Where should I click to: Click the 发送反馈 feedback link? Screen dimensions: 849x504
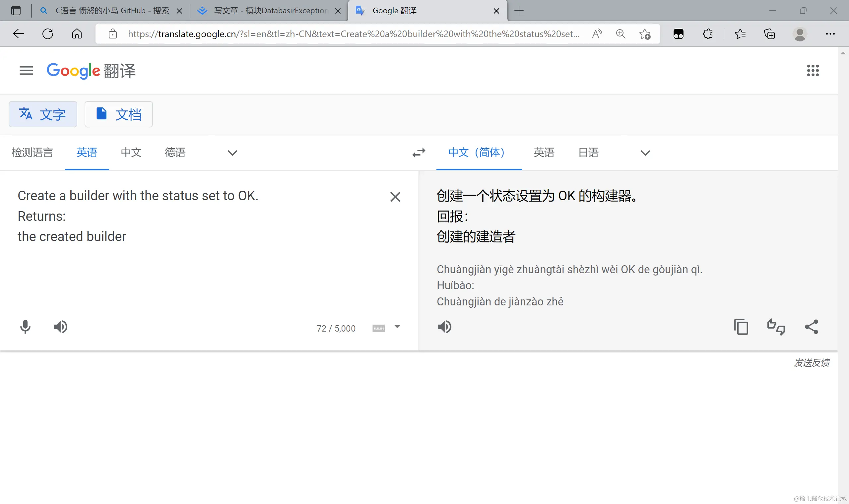[x=811, y=363]
